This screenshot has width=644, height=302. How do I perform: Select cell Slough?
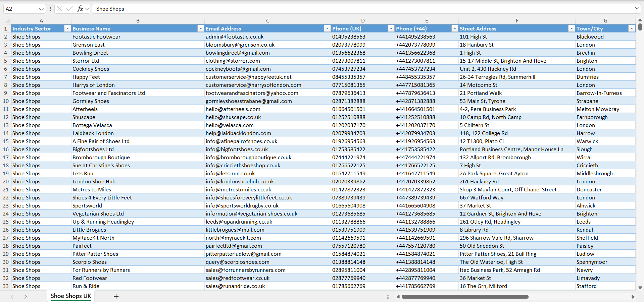click(605, 149)
